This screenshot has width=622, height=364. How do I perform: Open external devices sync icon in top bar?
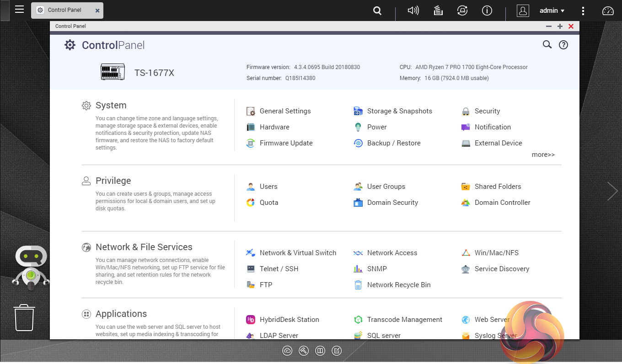tap(462, 11)
